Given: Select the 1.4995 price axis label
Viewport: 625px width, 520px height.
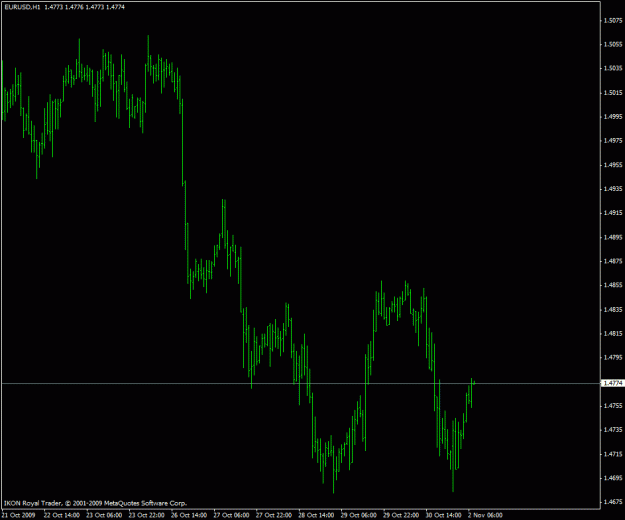Looking at the screenshot, I should [x=613, y=117].
